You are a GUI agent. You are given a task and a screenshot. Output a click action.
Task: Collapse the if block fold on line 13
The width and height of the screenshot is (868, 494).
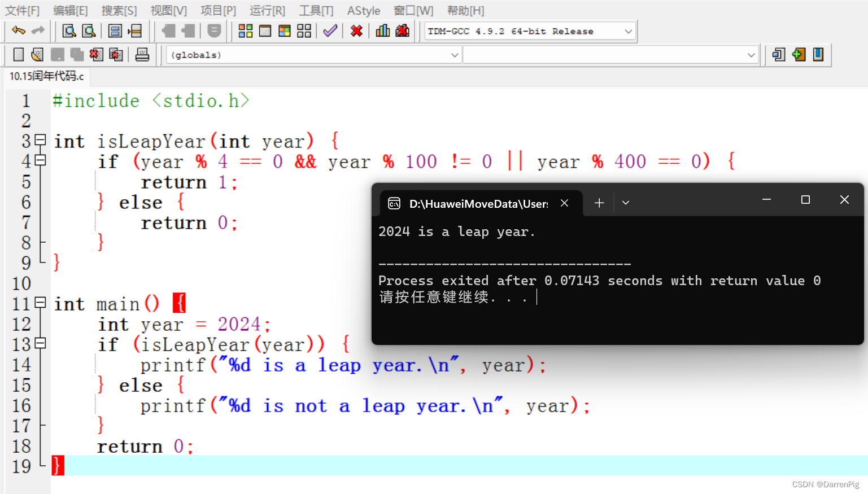coord(40,343)
